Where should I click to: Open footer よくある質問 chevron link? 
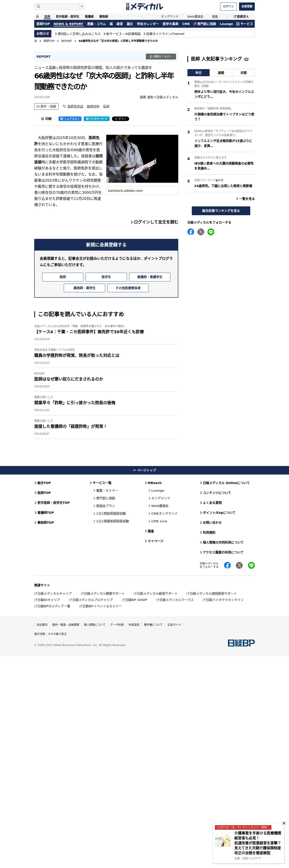211,503
